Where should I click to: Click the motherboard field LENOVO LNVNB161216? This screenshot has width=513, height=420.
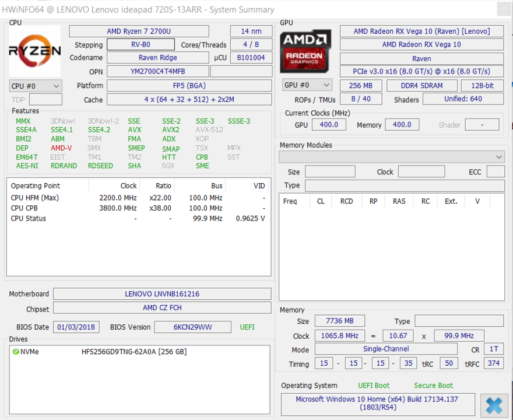coord(162,294)
